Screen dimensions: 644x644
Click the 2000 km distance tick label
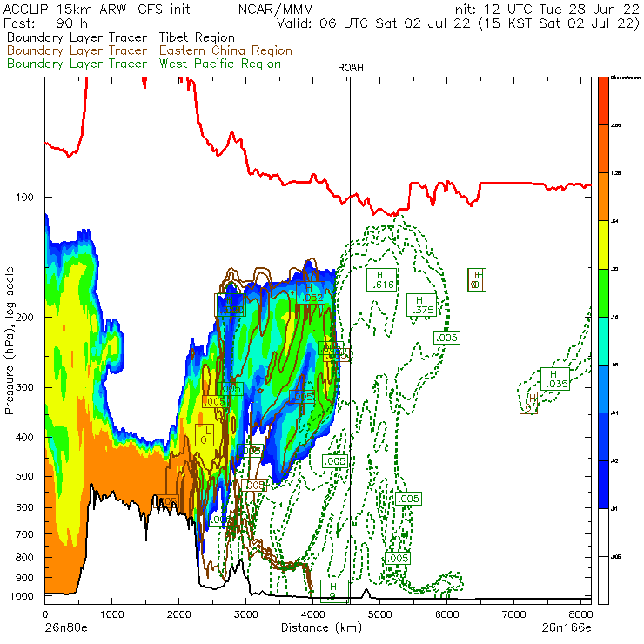point(178,614)
